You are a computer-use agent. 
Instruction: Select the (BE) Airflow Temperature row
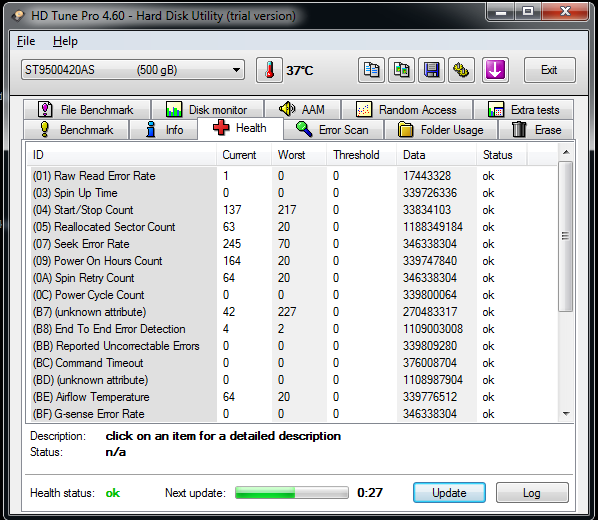pos(292,397)
